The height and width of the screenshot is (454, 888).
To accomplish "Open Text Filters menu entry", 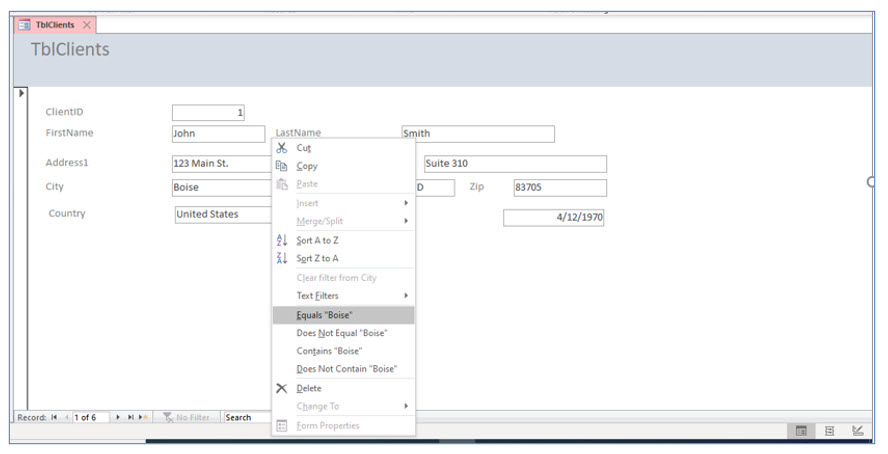I will [344, 295].
